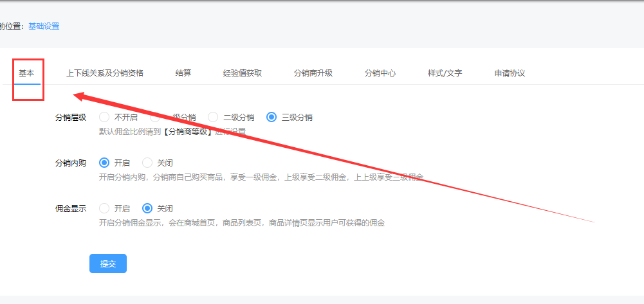Switch to the 基本 tab
This screenshot has height=304, width=644.
(26, 73)
